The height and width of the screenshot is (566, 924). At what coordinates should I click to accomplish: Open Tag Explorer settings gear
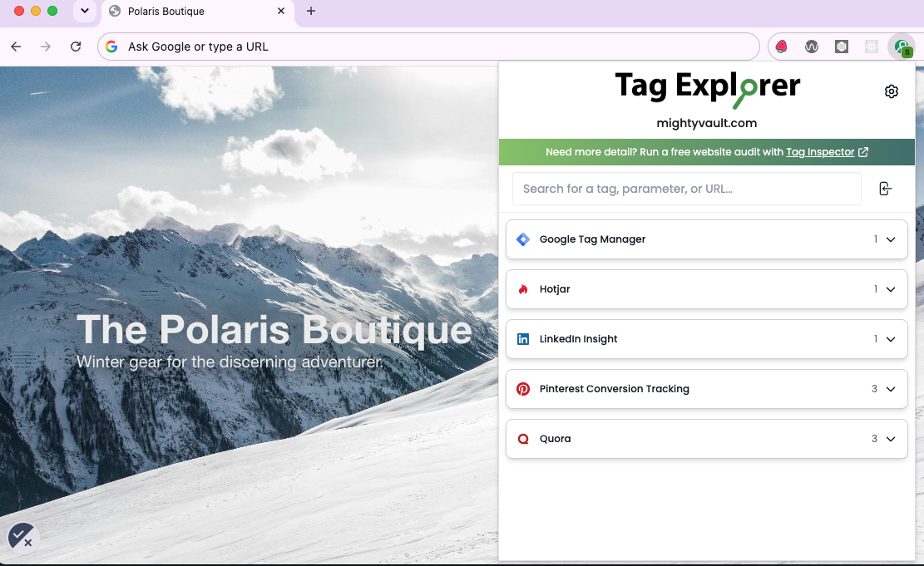tap(891, 91)
